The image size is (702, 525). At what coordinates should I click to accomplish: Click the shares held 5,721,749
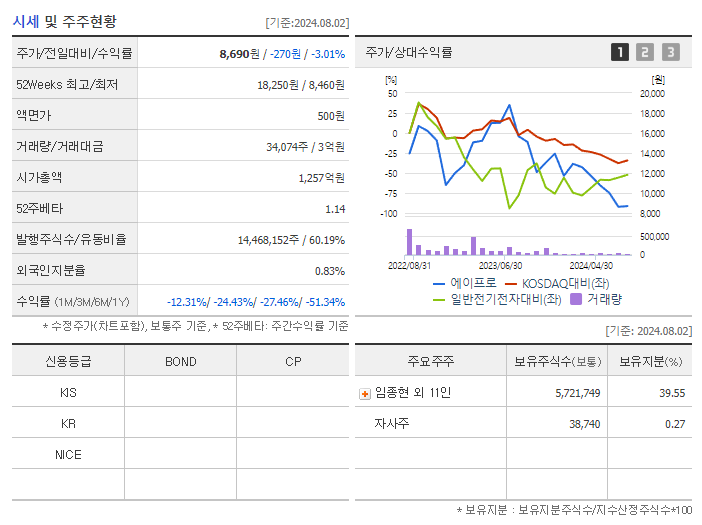coord(578,393)
